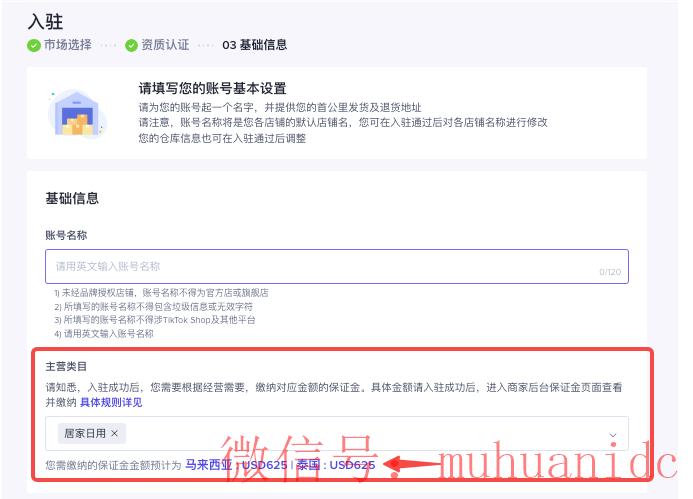Remove the 居家日用 category tag
The height and width of the screenshot is (499, 693).
114,434
